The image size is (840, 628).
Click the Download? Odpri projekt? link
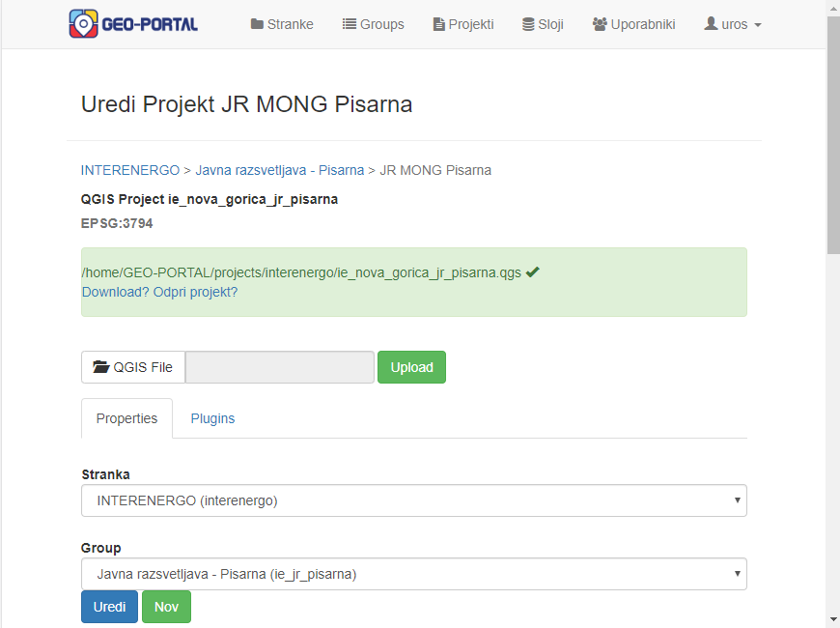(159, 292)
